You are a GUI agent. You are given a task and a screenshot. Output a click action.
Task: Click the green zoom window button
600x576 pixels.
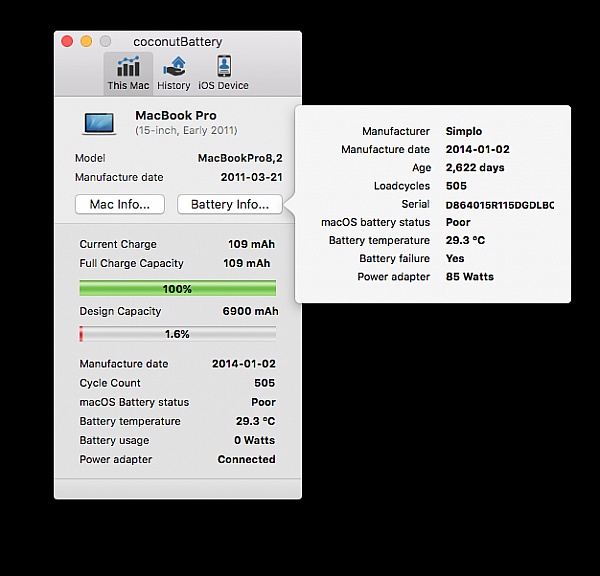(105, 41)
